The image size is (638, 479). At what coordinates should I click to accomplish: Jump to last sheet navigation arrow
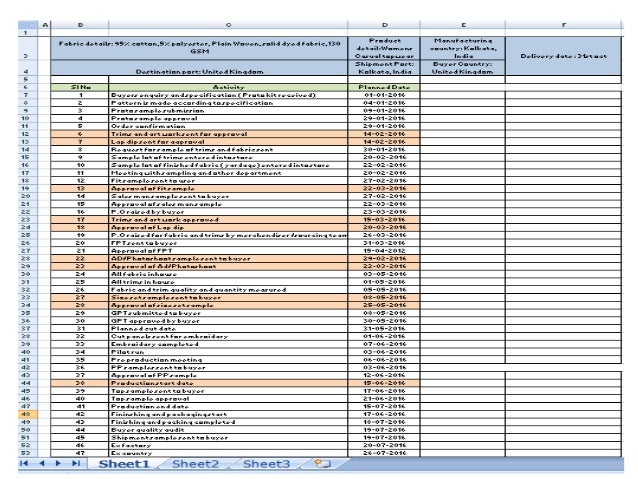click(x=76, y=463)
